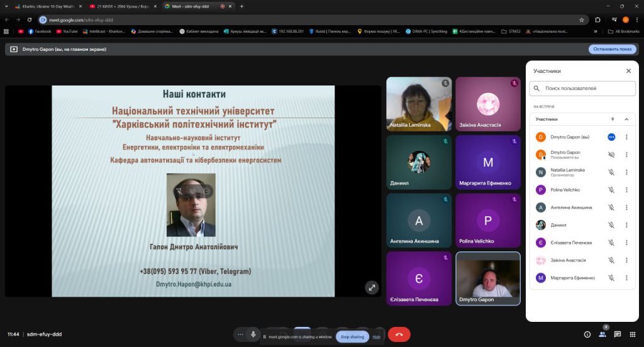
Task: Close the Участники side panel
Action: pyautogui.click(x=628, y=71)
